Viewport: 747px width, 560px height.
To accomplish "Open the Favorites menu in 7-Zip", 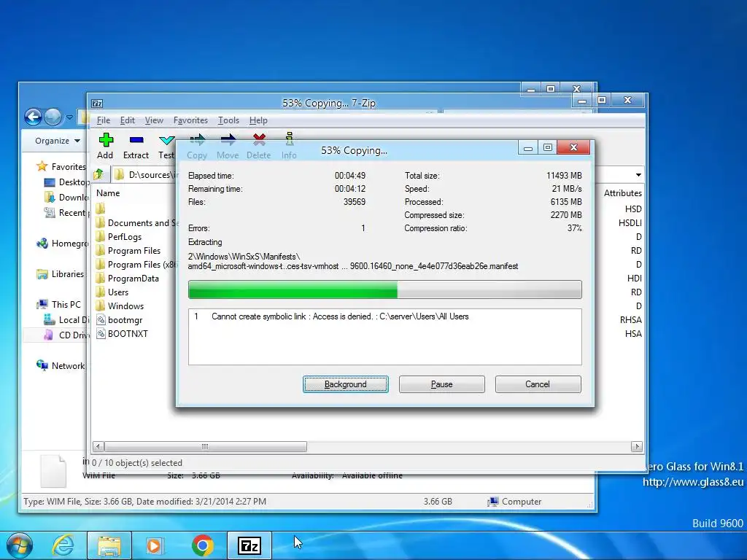I will (190, 120).
